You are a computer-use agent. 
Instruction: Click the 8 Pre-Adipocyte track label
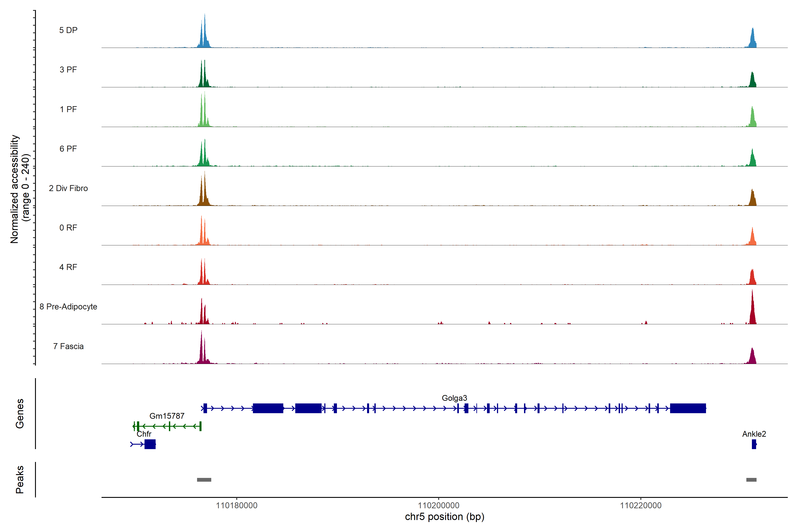tap(68, 307)
